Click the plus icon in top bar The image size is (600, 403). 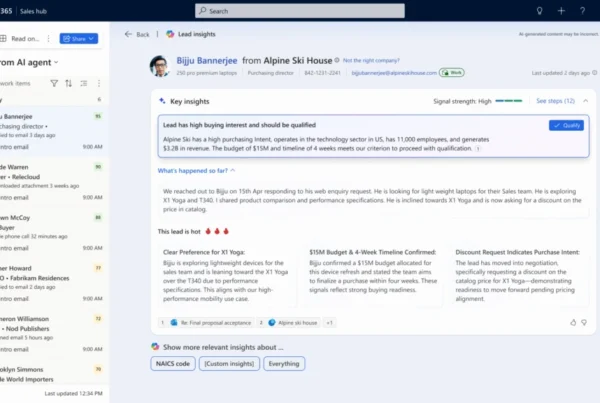pos(561,10)
